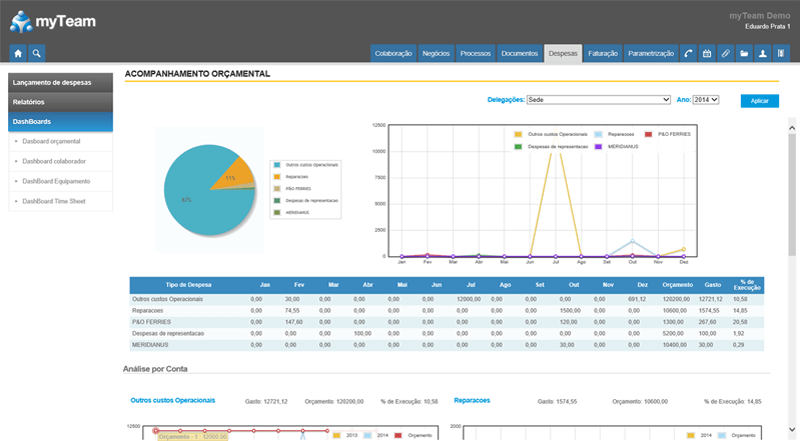Open search with the magnifier icon
Viewport: 800px width, 441px height.
click(x=37, y=53)
